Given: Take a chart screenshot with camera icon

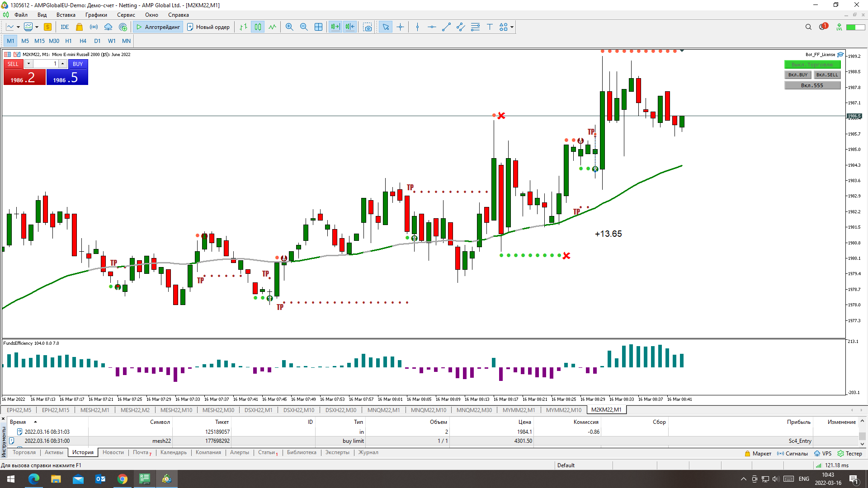Looking at the screenshot, I should pos(368,27).
